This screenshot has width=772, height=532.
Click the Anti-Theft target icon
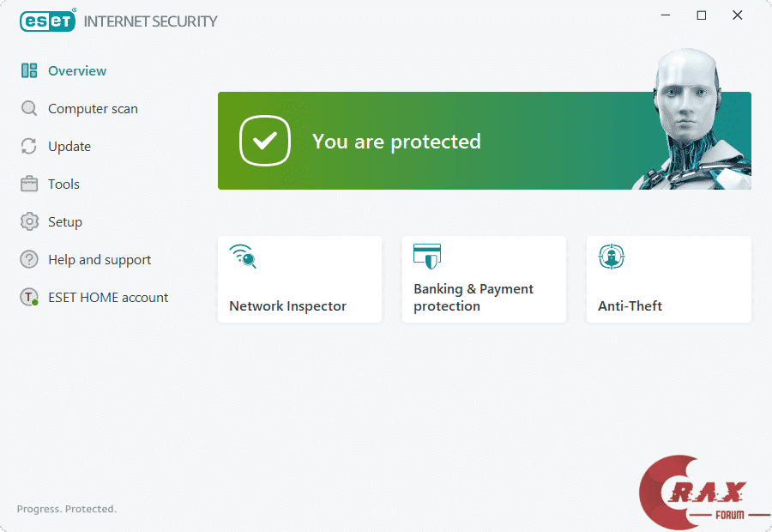pyautogui.click(x=611, y=256)
